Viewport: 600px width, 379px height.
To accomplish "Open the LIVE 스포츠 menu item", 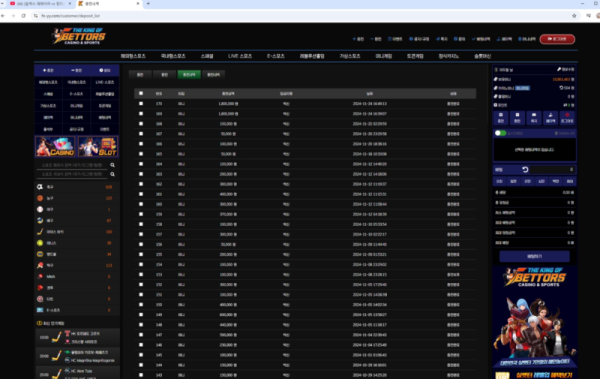I will (x=240, y=56).
